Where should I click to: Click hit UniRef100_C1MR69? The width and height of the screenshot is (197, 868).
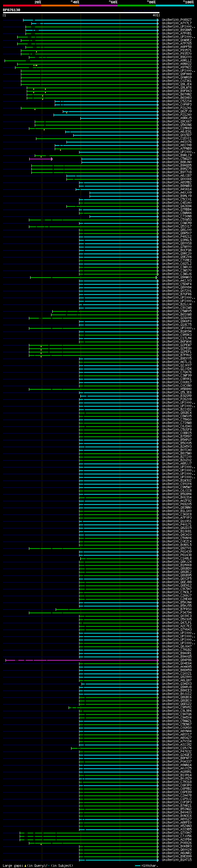176,128
